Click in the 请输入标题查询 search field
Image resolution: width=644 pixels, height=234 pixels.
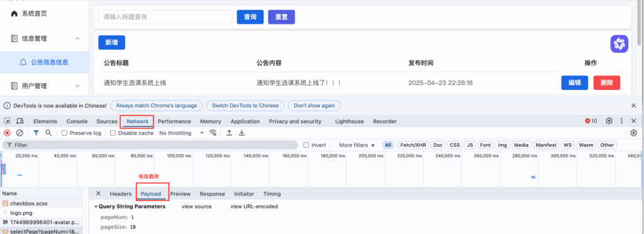pyautogui.click(x=165, y=17)
